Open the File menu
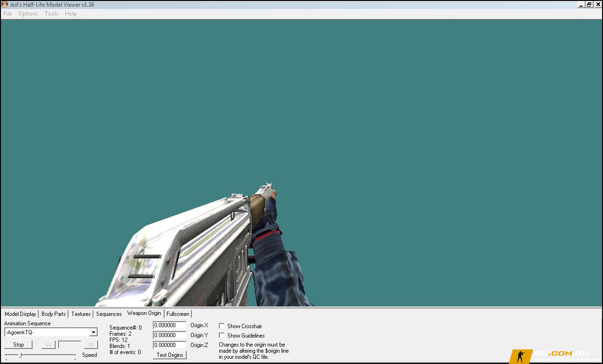This screenshot has width=603, height=364. click(8, 14)
